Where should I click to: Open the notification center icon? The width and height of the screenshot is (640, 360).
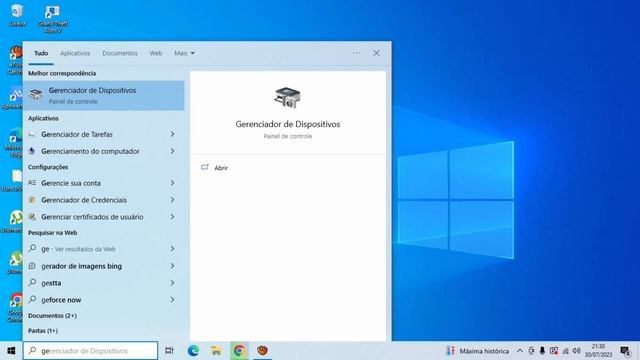point(625,351)
